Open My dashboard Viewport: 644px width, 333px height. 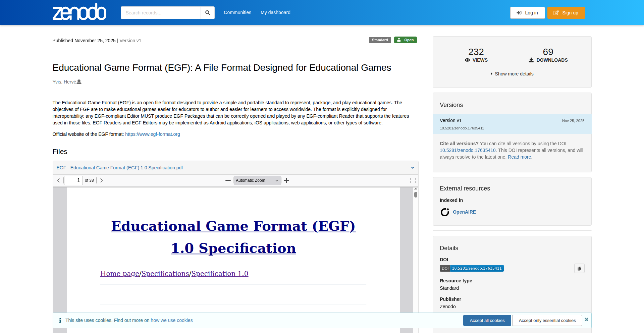tap(275, 12)
